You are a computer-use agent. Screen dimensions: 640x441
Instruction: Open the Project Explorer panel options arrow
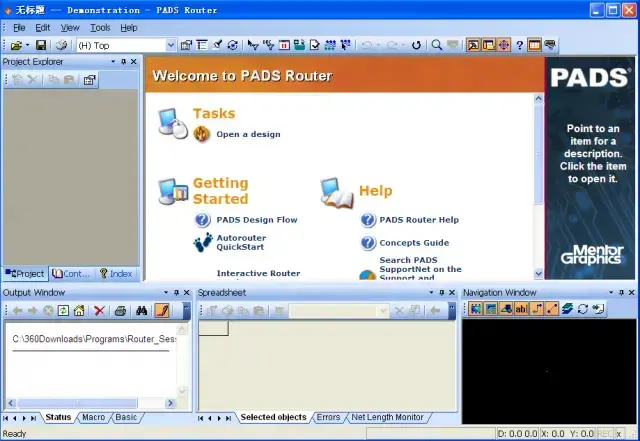113,62
